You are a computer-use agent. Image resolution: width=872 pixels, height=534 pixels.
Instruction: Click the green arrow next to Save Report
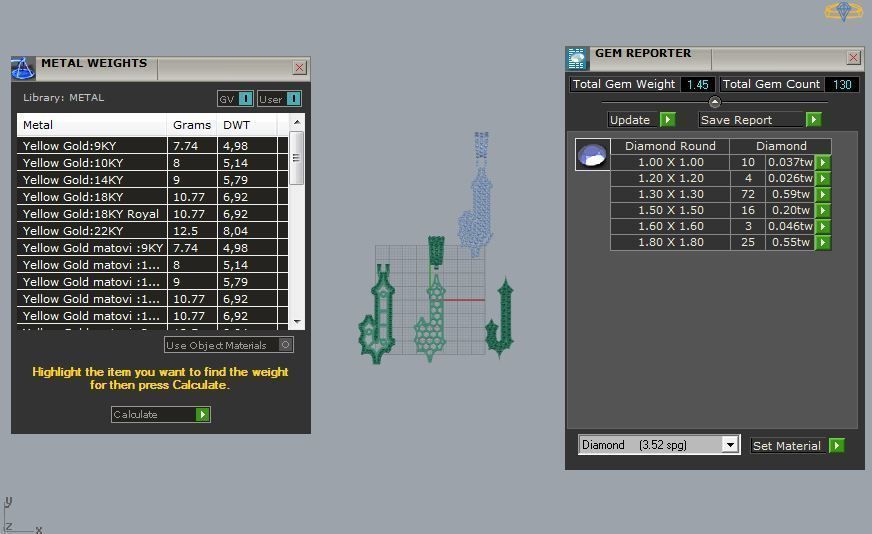click(x=813, y=120)
